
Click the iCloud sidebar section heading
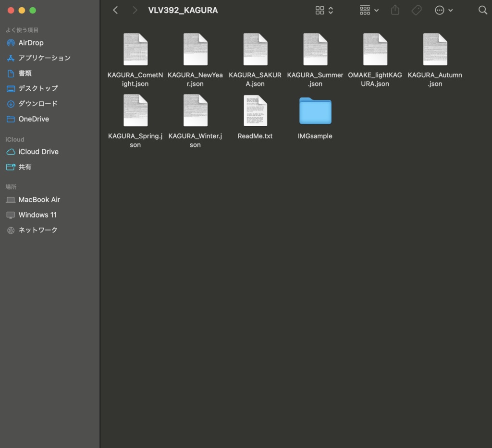coord(15,140)
